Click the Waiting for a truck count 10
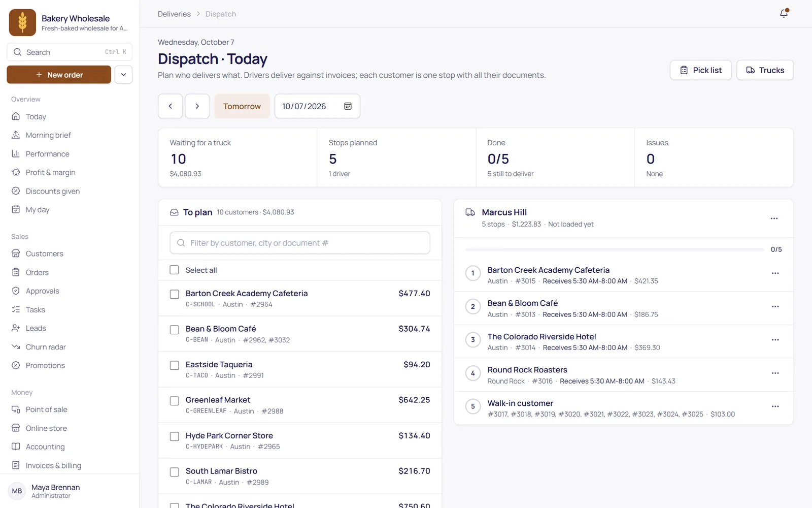812x508 pixels. point(178,159)
